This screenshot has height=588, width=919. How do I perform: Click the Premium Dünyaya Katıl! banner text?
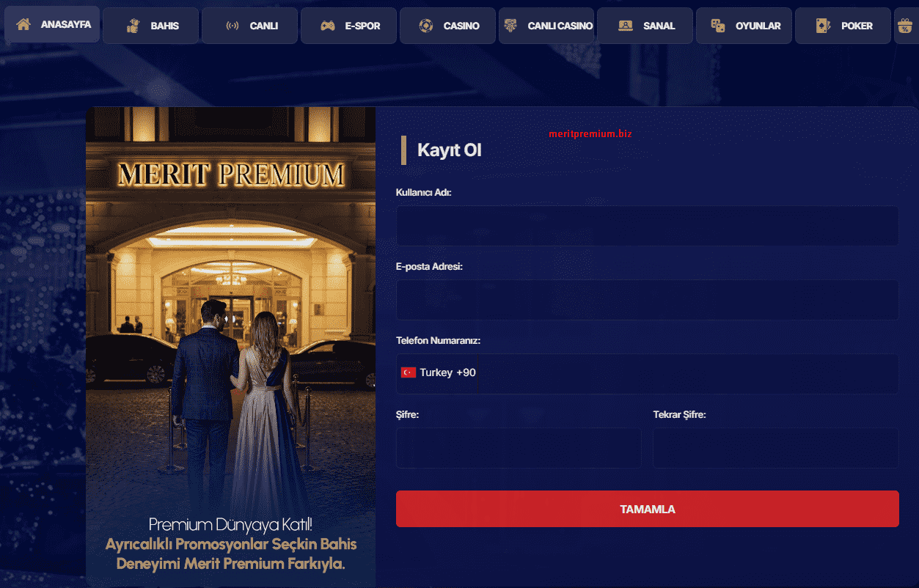[x=230, y=524]
